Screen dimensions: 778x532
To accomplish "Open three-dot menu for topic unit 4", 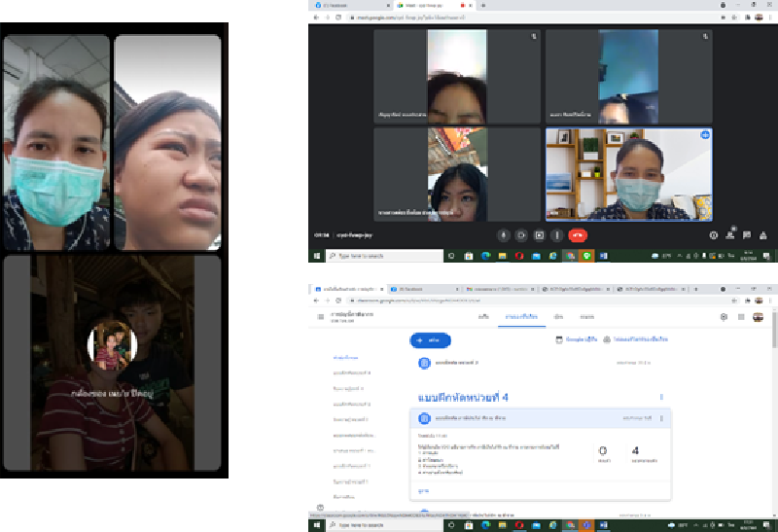I will point(661,397).
